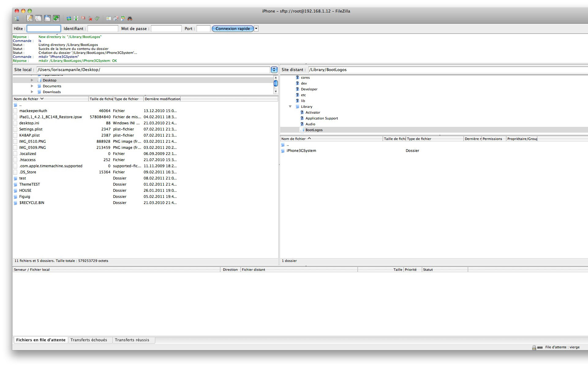Click the Connexion rapide button
Screen dimensions: 588x367
pyautogui.click(x=232, y=28)
